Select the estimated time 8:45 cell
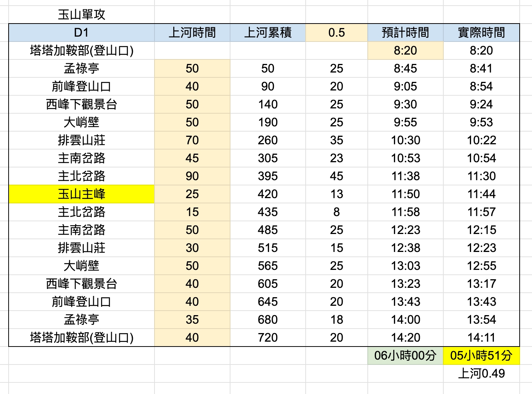Image resolution: width=532 pixels, height=394 pixels. (406, 68)
